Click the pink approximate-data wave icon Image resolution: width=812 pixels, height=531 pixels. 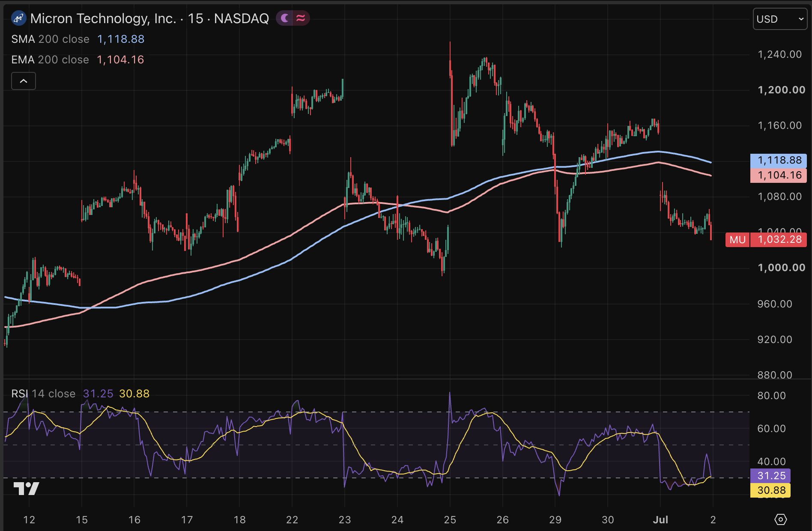tap(301, 18)
